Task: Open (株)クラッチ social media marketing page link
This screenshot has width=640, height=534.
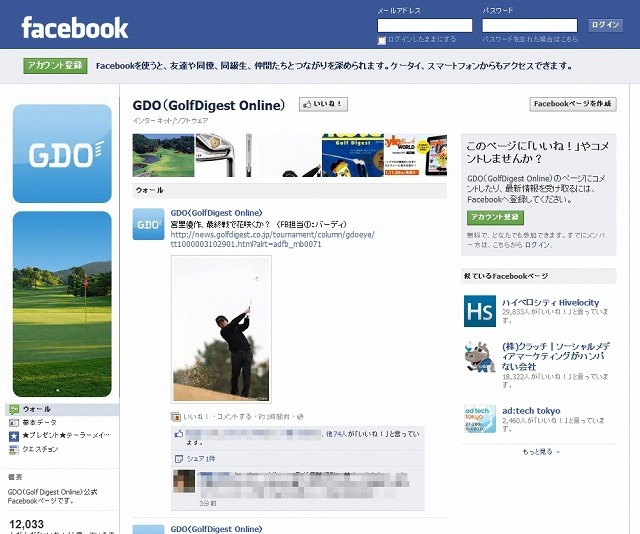Action: coord(556,356)
